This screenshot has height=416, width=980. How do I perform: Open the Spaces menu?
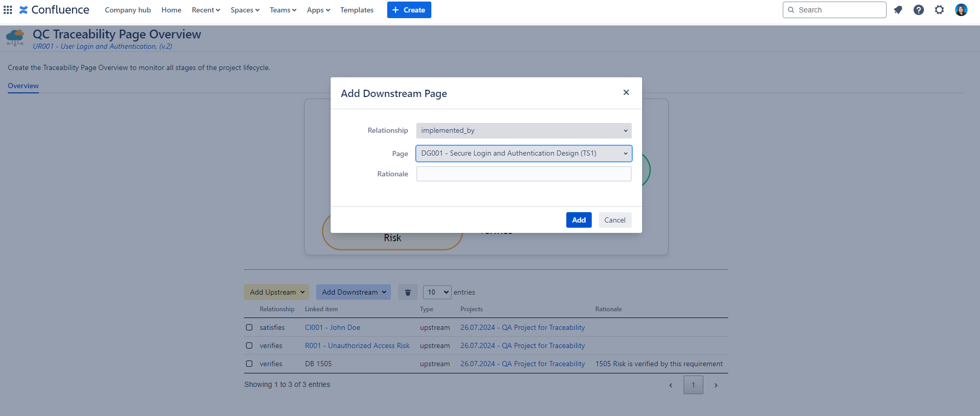[244, 10]
